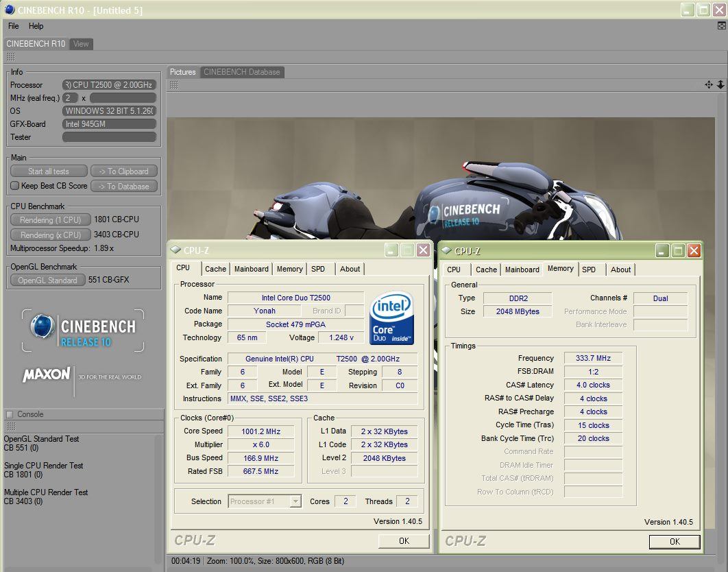Click the Name field Intel Core Duo T2500
Viewport: 728px width, 572px height.
click(295, 298)
